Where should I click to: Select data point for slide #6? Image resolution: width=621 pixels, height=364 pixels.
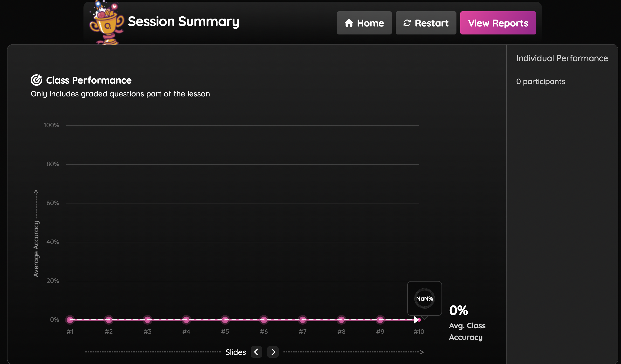pos(264,320)
